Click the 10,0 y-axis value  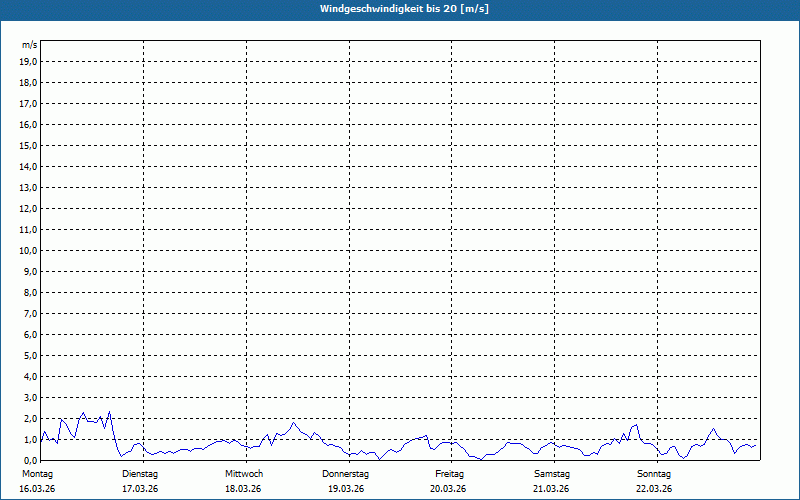click(x=29, y=251)
